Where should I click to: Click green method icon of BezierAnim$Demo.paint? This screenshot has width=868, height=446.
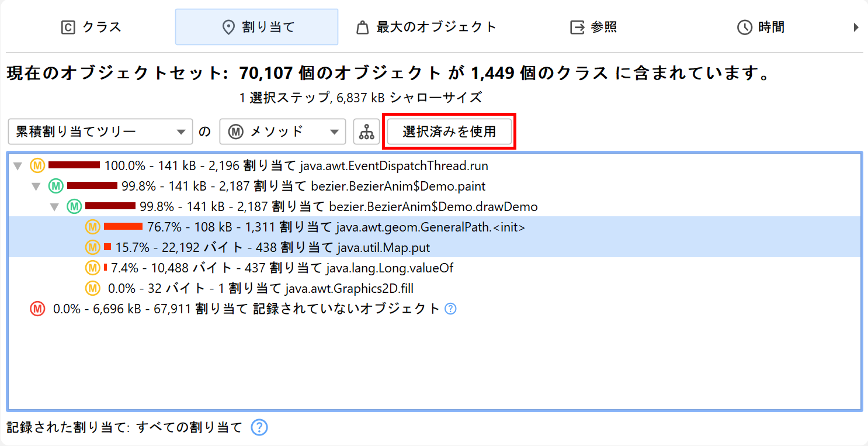point(55,186)
